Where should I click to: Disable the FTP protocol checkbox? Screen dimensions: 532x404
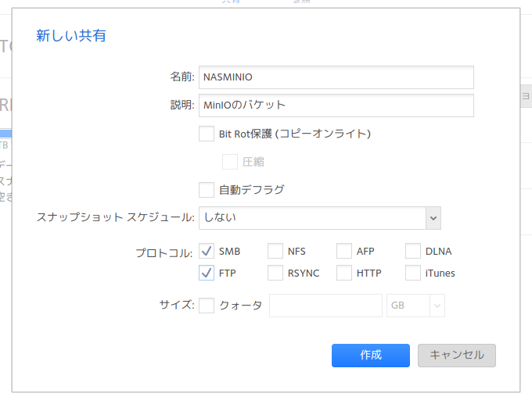[x=207, y=273]
